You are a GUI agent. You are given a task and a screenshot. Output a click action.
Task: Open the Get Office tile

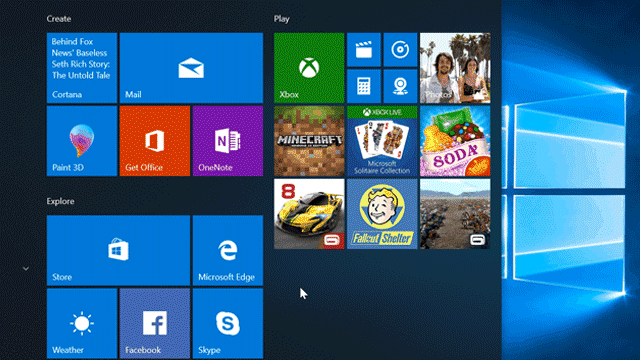click(x=155, y=141)
